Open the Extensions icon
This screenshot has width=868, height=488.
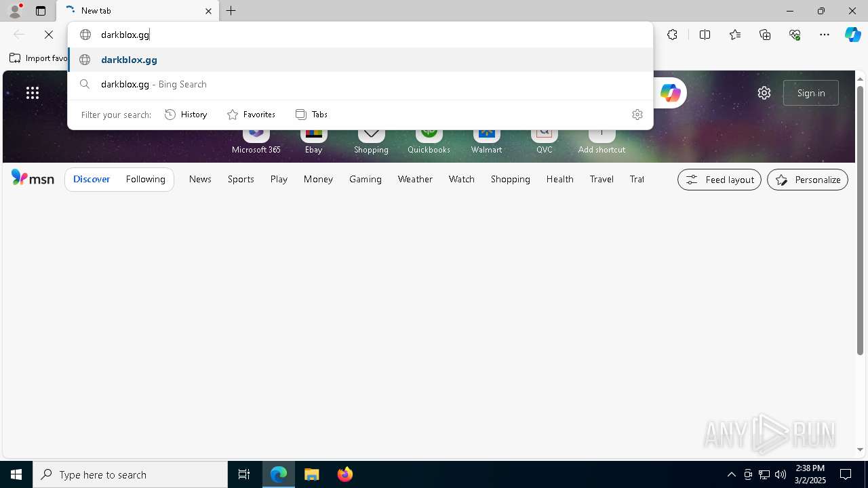(x=672, y=35)
